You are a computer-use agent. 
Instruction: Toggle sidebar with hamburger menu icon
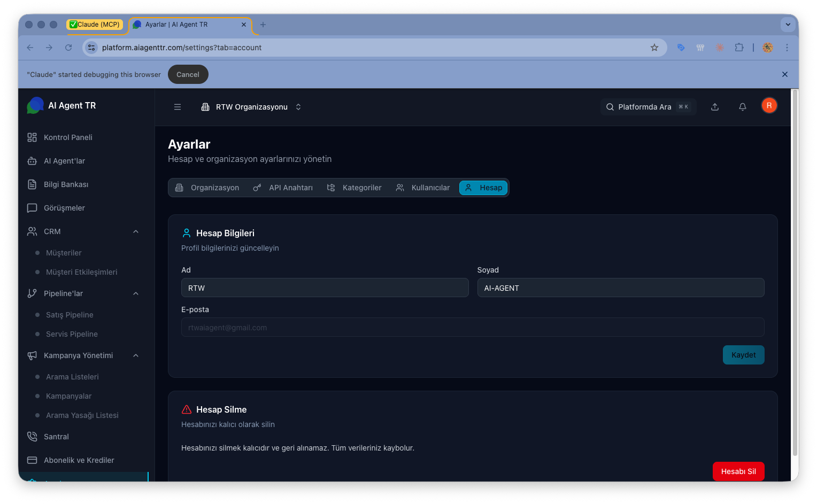coord(178,107)
